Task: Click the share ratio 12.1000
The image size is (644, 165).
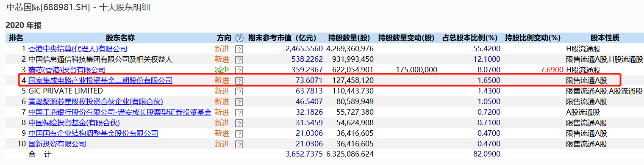Action: (487, 59)
